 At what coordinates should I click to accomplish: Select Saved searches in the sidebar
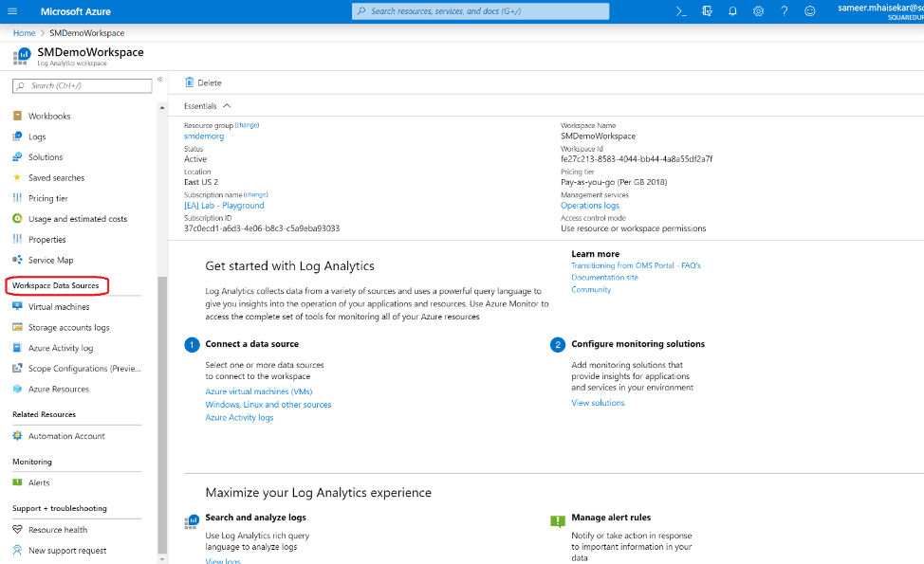(x=57, y=178)
